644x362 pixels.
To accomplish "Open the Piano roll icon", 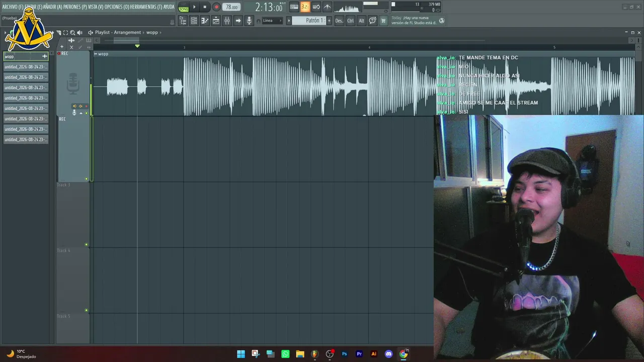I will (x=205, y=21).
